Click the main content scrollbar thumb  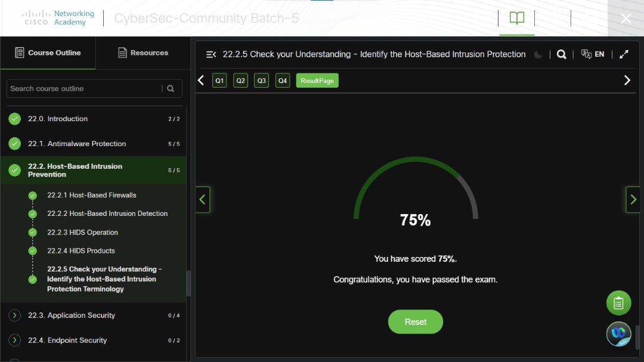pyautogui.click(x=637, y=338)
